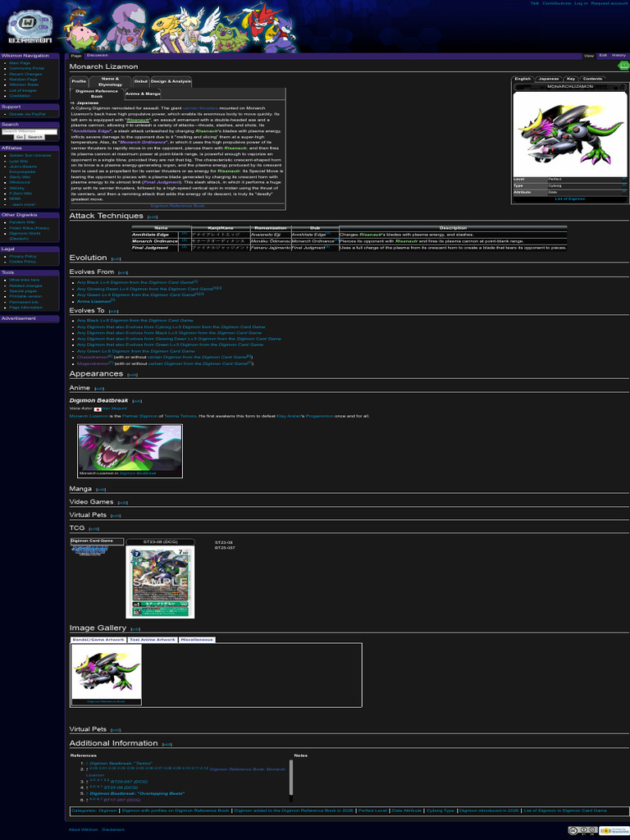Select the Miscellaneous gallery tab

(197, 640)
